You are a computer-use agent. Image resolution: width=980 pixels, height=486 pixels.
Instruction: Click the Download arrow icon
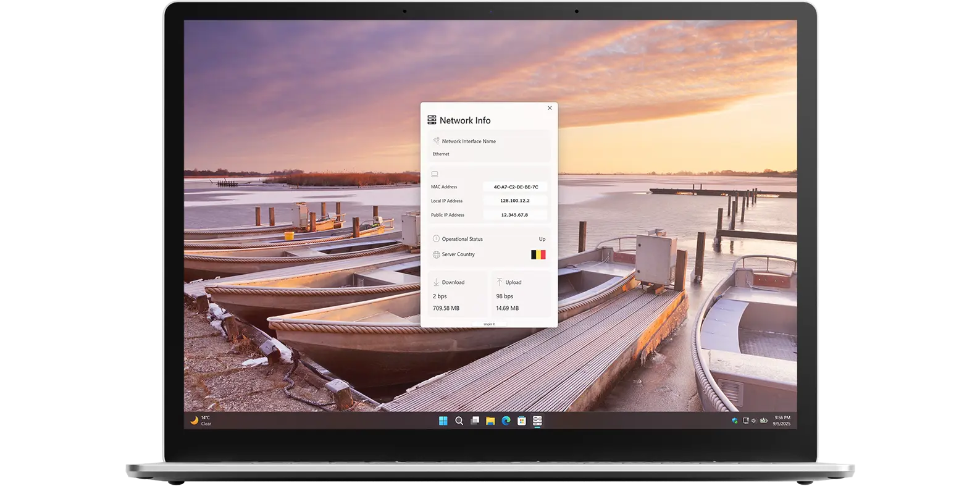[x=436, y=282]
